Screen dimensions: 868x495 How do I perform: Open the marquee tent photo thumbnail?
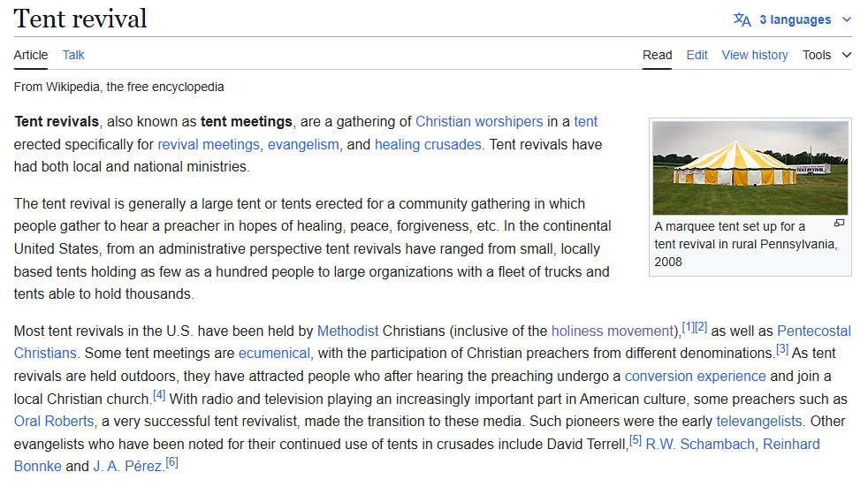tap(750, 168)
